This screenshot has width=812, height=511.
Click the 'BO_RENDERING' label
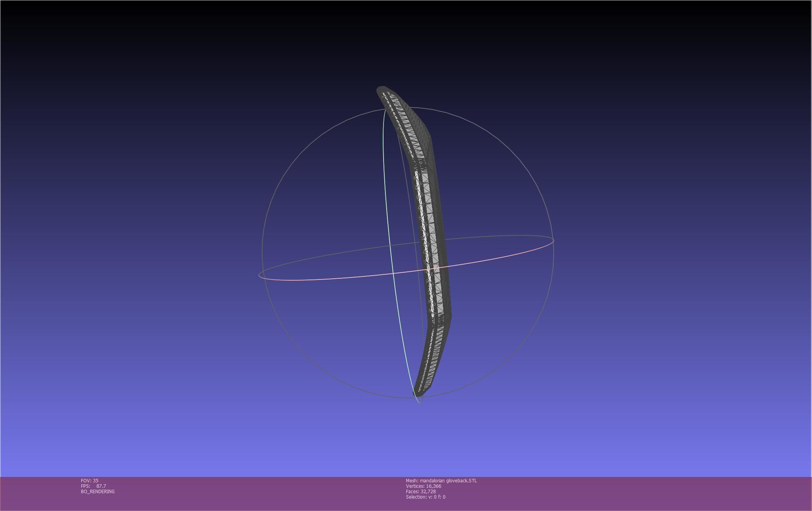pos(98,492)
